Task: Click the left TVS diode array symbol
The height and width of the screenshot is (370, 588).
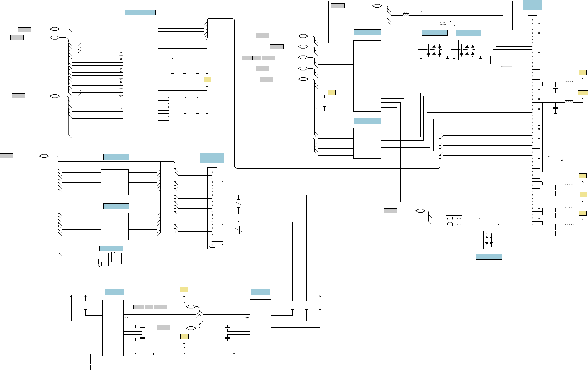Action: tap(434, 50)
